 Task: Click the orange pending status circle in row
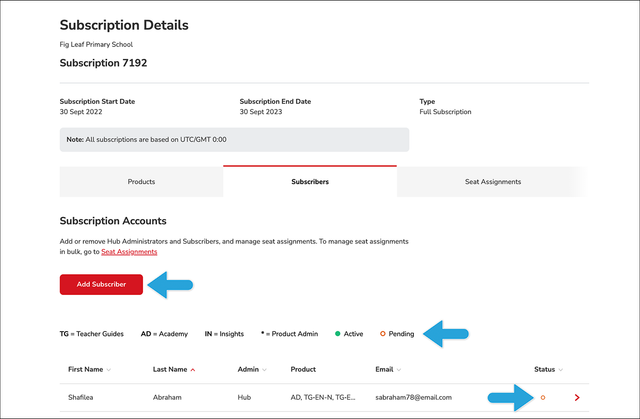click(x=543, y=397)
